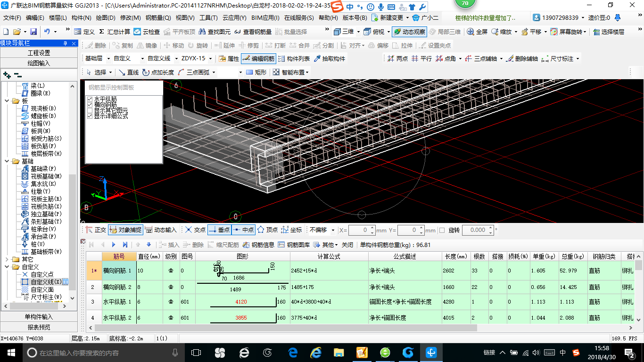The height and width of the screenshot is (362, 644).
Task: Open the 钢筋量(Q) menu
Action: [158, 18]
